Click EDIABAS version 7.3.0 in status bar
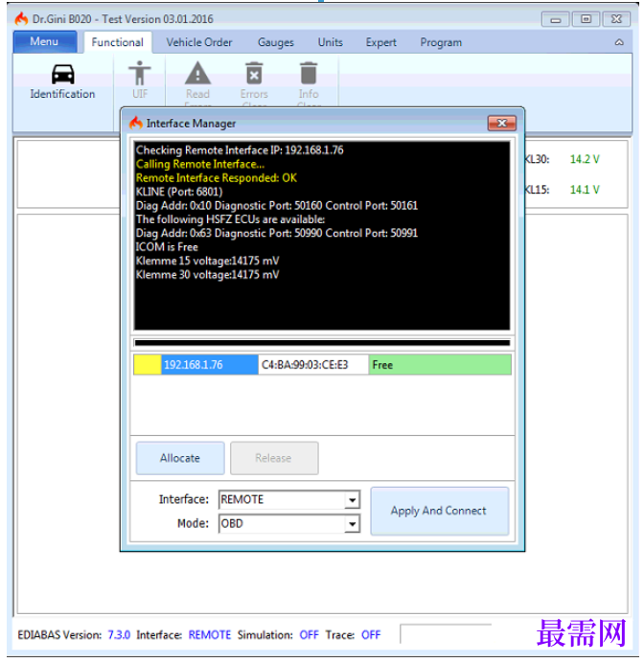Screen dimensions: 644x663 click(x=119, y=635)
